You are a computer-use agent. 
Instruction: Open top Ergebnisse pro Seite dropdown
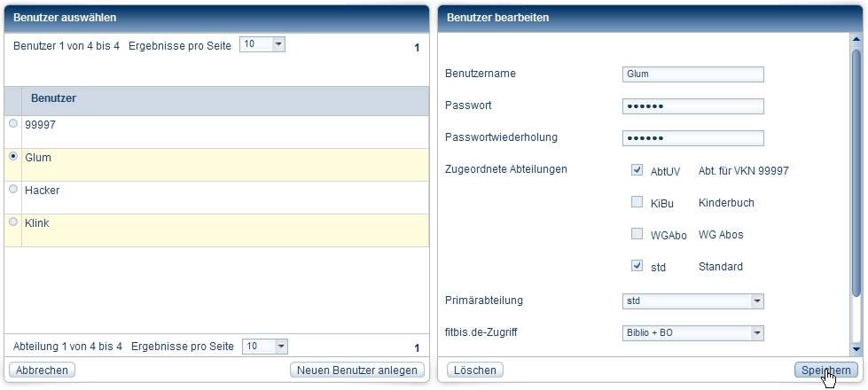click(x=278, y=43)
